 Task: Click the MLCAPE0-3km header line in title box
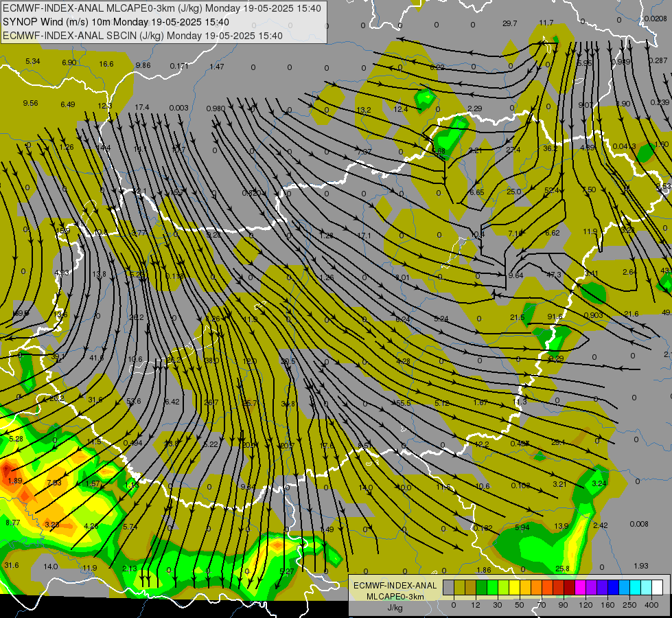(161, 8)
